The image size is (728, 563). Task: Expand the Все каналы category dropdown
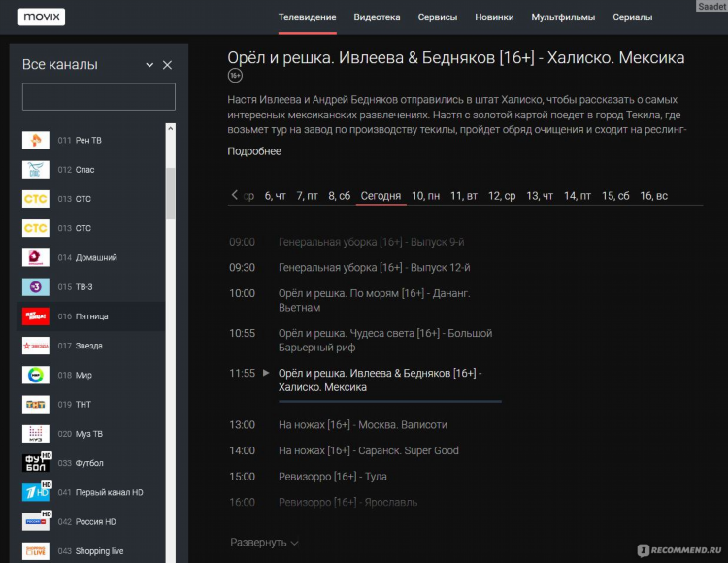click(149, 65)
